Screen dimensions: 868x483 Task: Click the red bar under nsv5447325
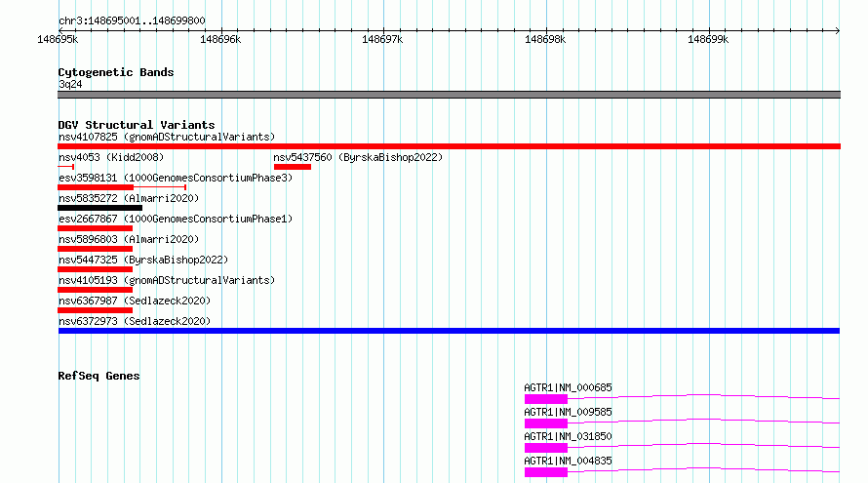tap(96, 269)
